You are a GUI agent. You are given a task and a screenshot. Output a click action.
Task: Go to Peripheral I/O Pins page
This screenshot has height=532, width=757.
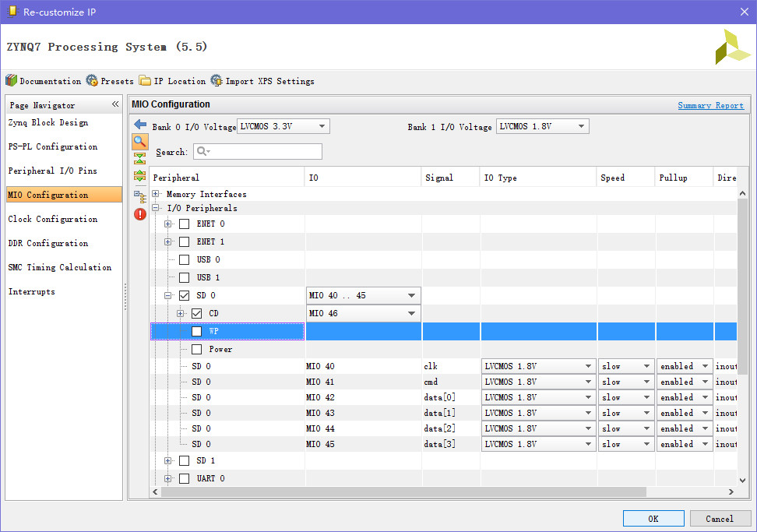pos(53,171)
